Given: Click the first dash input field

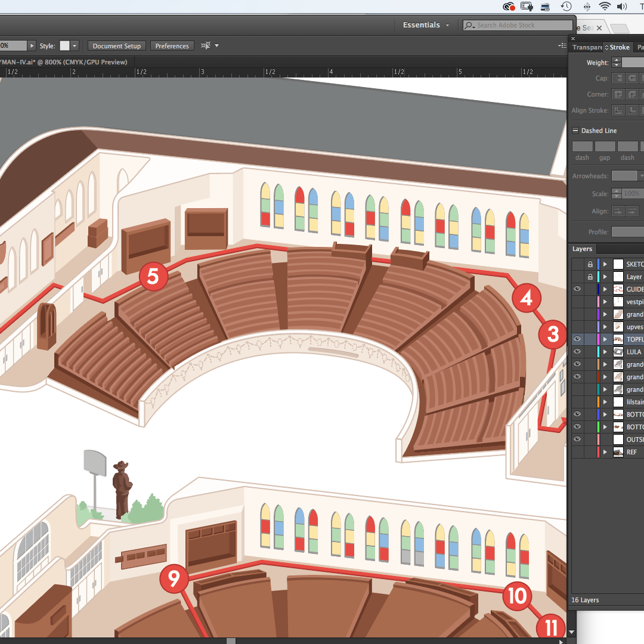Looking at the screenshot, I should click(x=583, y=146).
